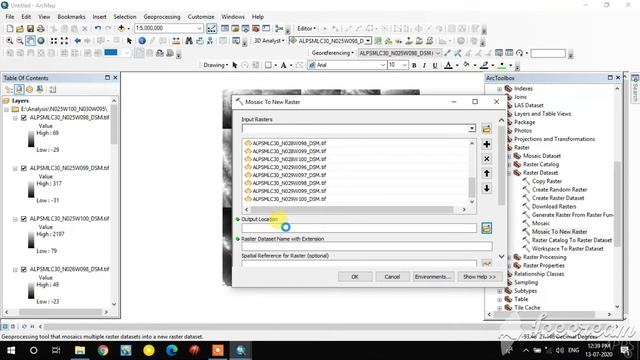Move selected raster up
This screenshot has width=640, height=360.
click(x=486, y=173)
